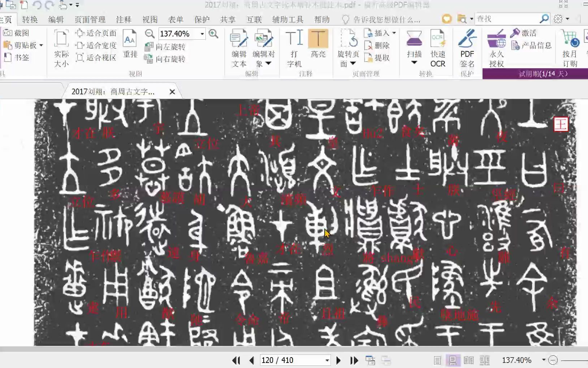Click 提取 extract pages

[x=377, y=57]
